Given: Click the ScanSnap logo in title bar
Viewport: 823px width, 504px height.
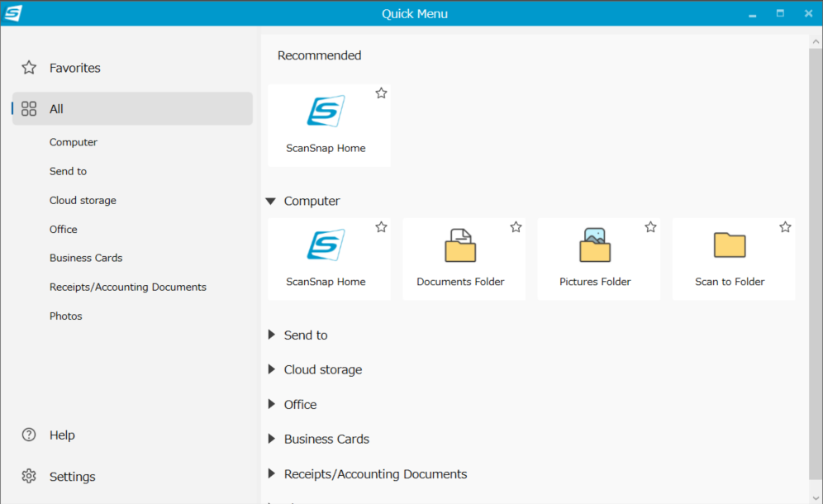Looking at the screenshot, I should [13, 13].
